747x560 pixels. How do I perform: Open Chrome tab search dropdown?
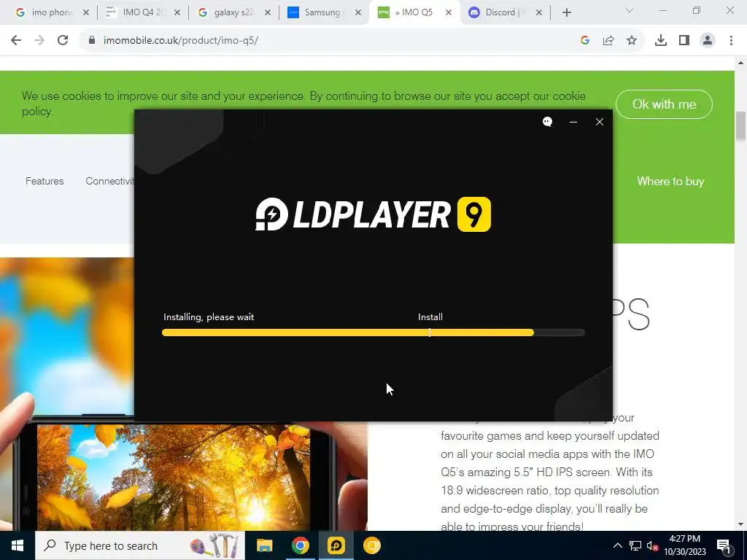tap(630, 10)
